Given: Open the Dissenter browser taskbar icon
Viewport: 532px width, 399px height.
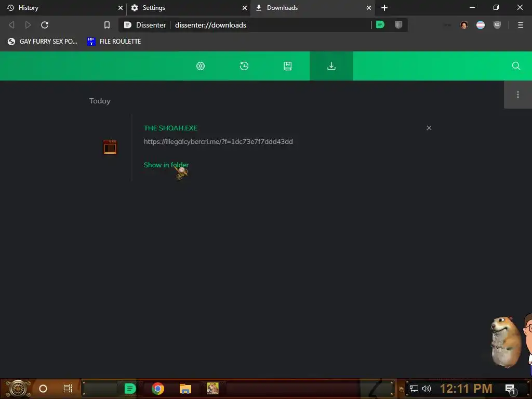Looking at the screenshot, I should tap(130, 389).
